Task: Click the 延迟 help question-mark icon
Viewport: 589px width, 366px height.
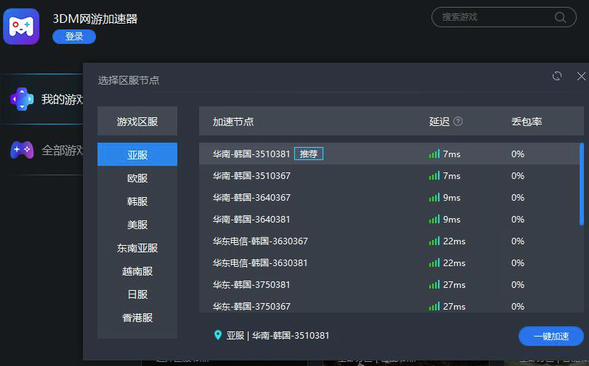Action: pos(458,121)
